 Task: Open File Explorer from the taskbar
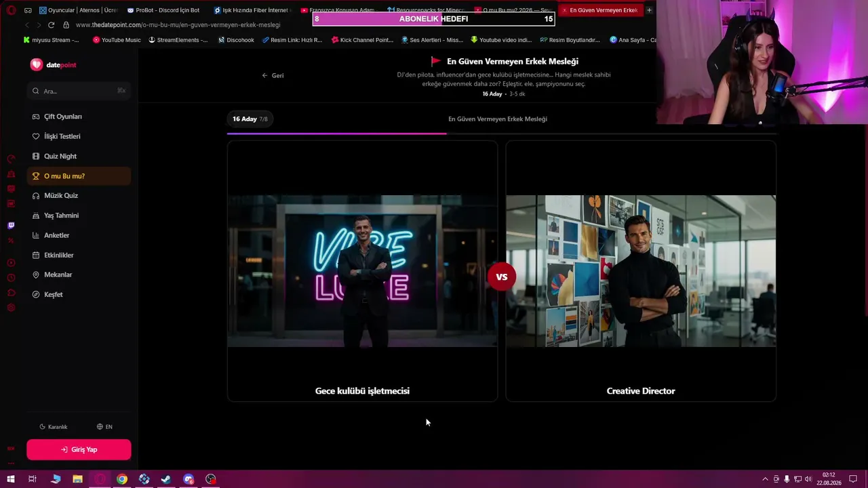77,479
